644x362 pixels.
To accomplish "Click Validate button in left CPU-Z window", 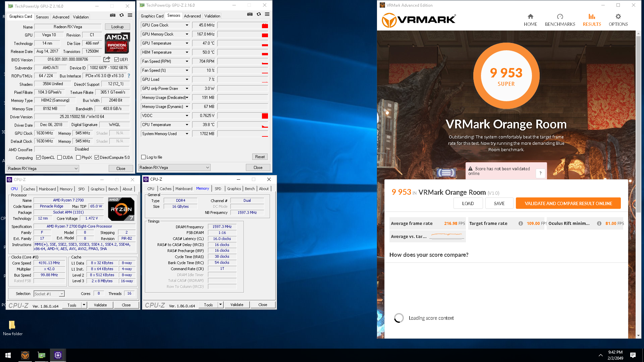I will pyautogui.click(x=100, y=305).
